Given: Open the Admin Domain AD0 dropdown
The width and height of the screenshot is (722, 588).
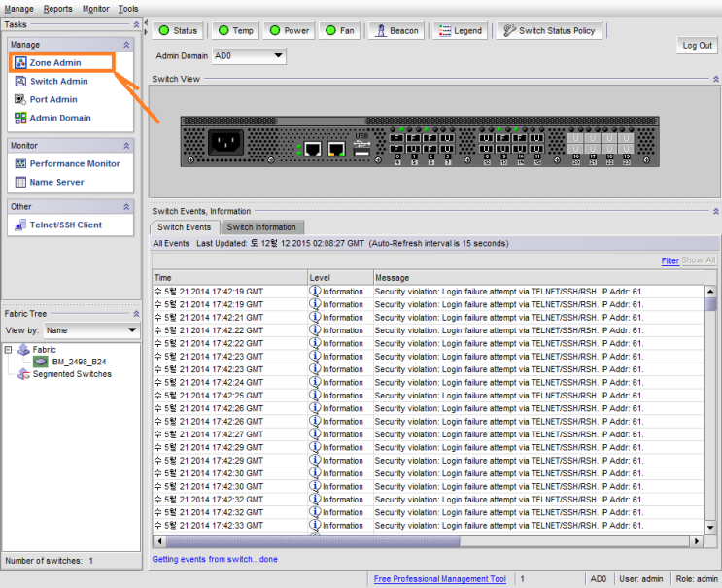Looking at the screenshot, I should (249, 56).
